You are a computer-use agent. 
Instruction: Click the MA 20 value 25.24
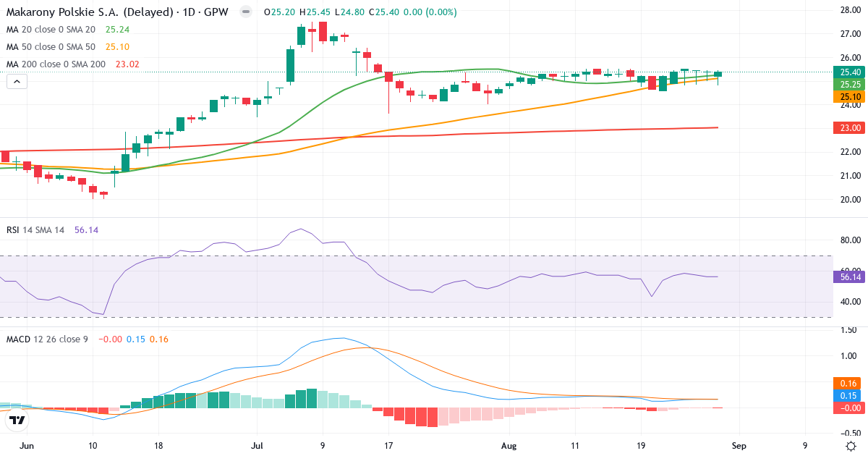click(x=117, y=30)
